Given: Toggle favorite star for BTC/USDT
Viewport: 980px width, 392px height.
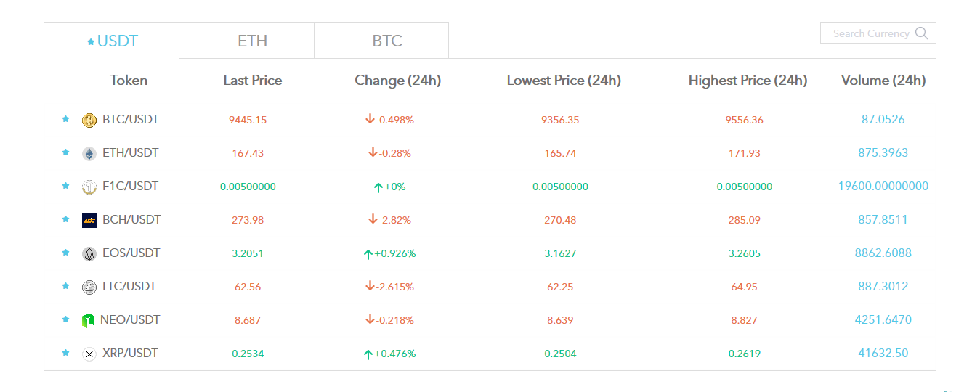Looking at the screenshot, I should pos(65,119).
